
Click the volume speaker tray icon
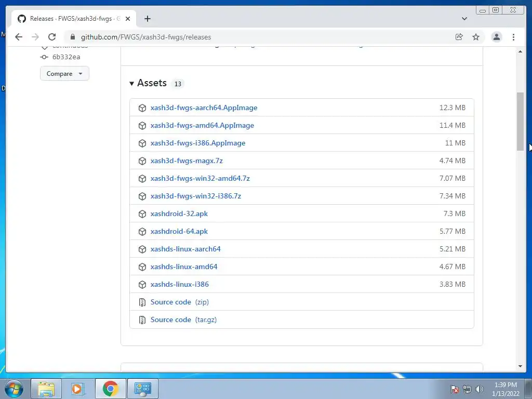[x=480, y=389]
